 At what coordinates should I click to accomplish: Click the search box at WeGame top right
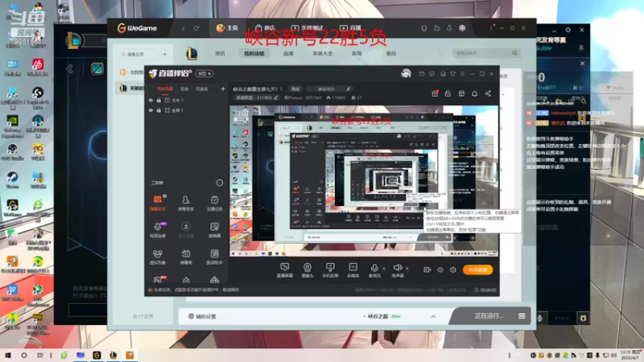tap(487, 53)
